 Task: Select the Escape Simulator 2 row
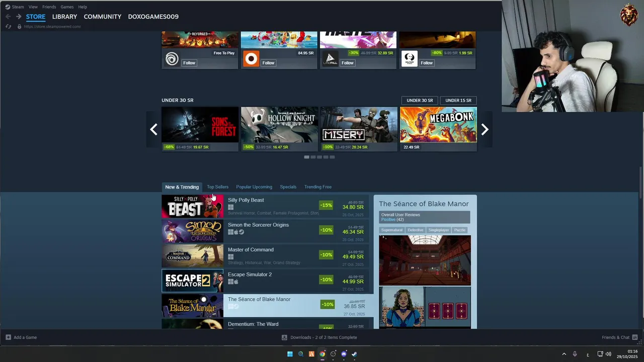coord(265,281)
